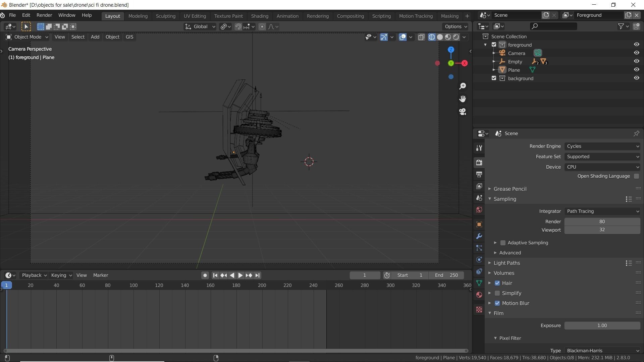Expand the Light Paths panel
Viewport: 644px width, 362px height.
pos(506,263)
